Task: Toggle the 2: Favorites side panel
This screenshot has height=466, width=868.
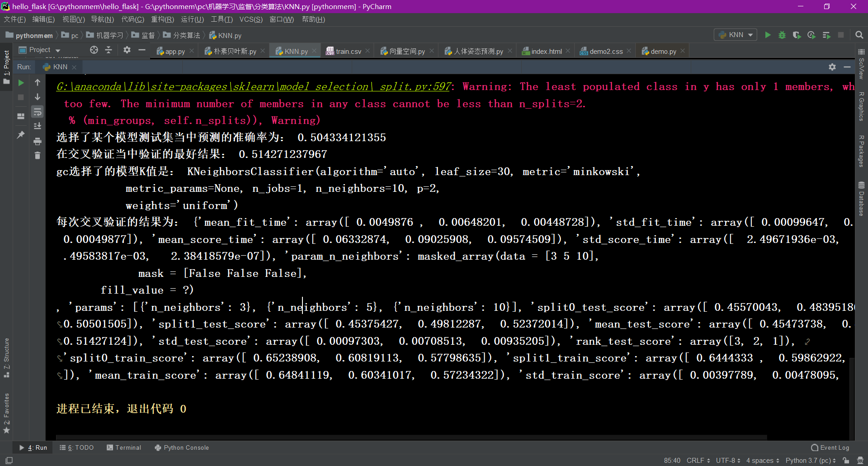Action: pyautogui.click(x=6, y=413)
